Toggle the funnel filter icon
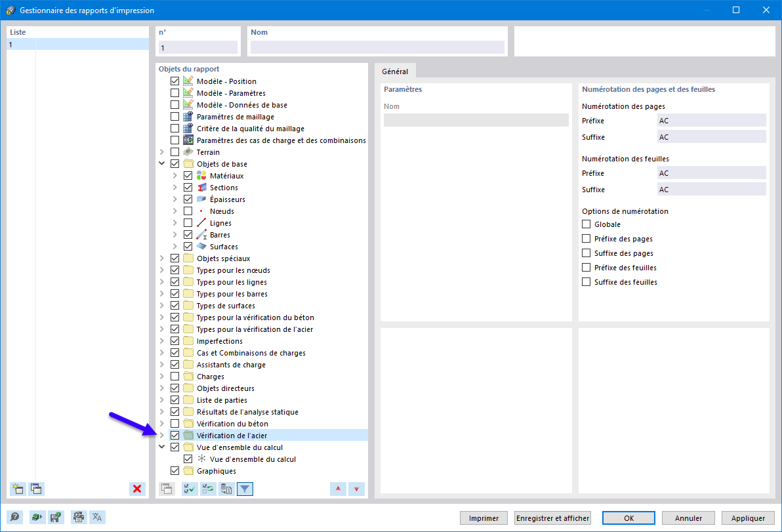This screenshot has height=532, width=782. pos(245,489)
